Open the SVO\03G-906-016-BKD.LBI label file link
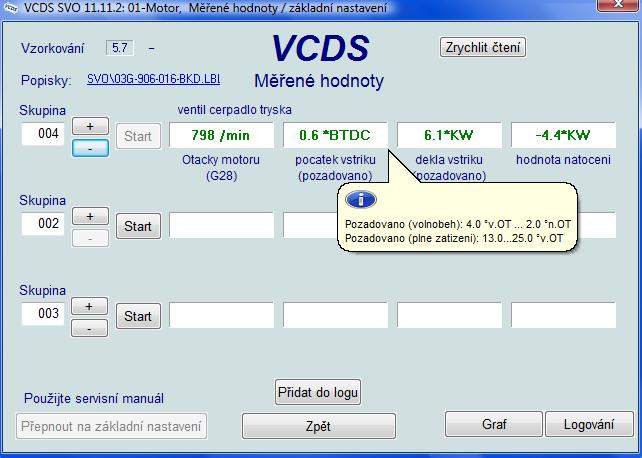This screenshot has height=458, width=642. [x=153, y=79]
